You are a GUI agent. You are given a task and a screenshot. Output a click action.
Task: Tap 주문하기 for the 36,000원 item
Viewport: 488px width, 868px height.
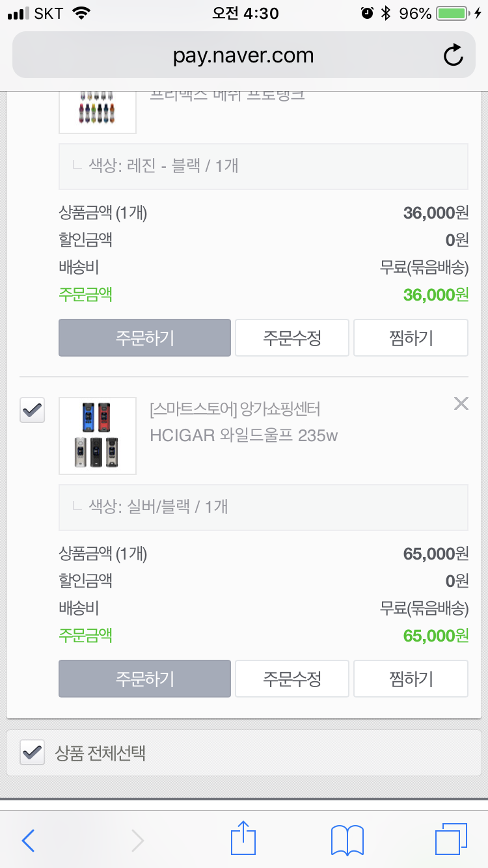[x=144, y=338]
